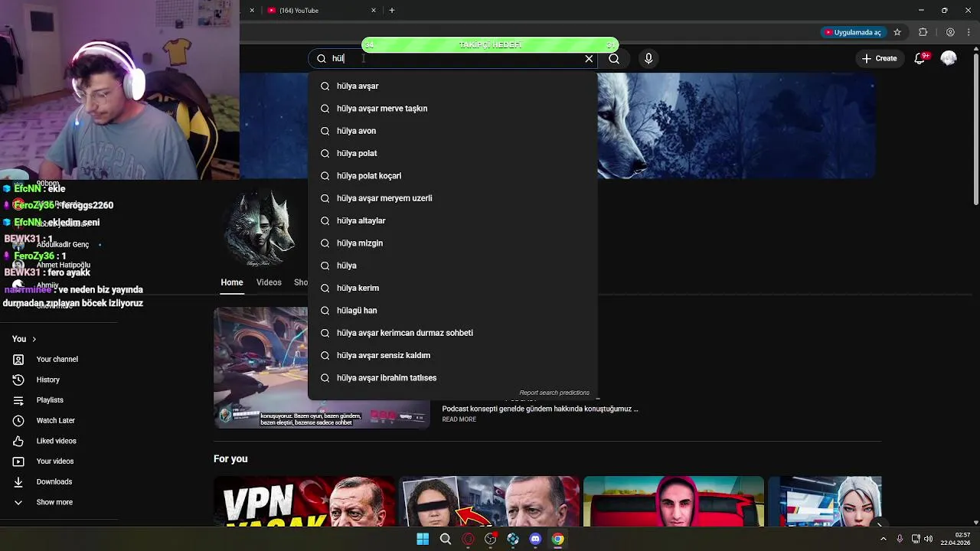Select the Videos channel tab
The height and width of the screenshot is (551, 980).
(x=269, y=282)
